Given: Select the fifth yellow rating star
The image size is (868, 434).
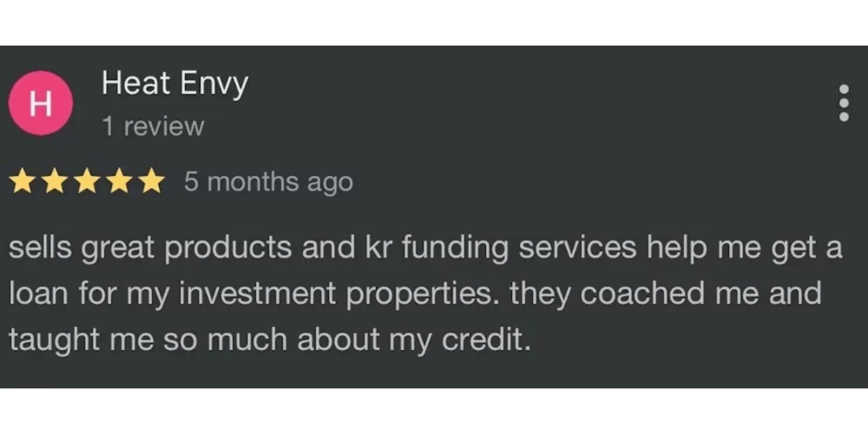Looking at the screenshot, I should click(x=152, y=181).
